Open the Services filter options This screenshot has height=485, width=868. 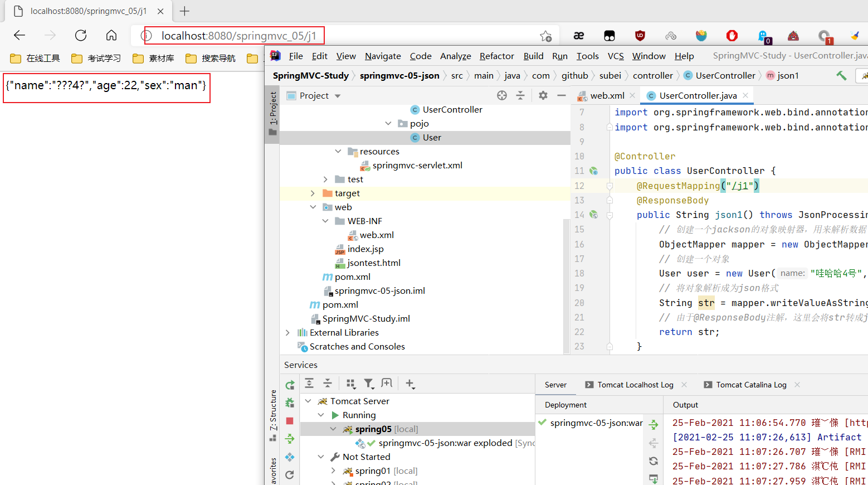(368, 384)
